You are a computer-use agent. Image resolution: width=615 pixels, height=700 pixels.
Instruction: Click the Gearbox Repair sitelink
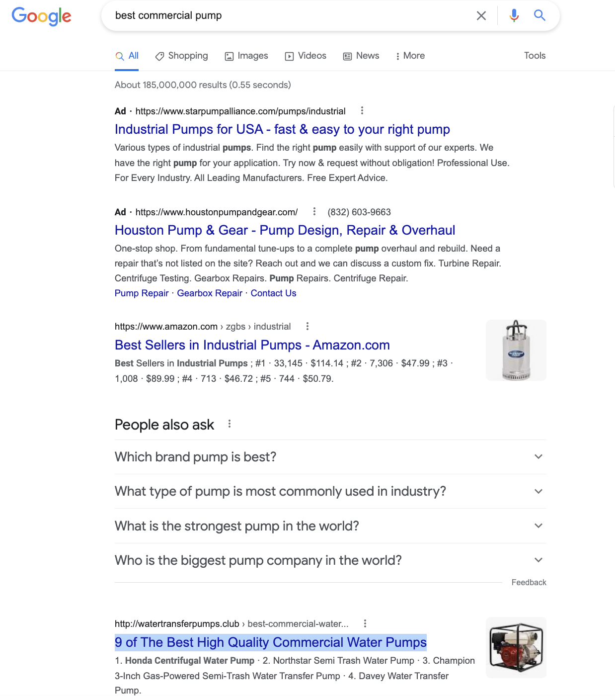coord(210,293)
